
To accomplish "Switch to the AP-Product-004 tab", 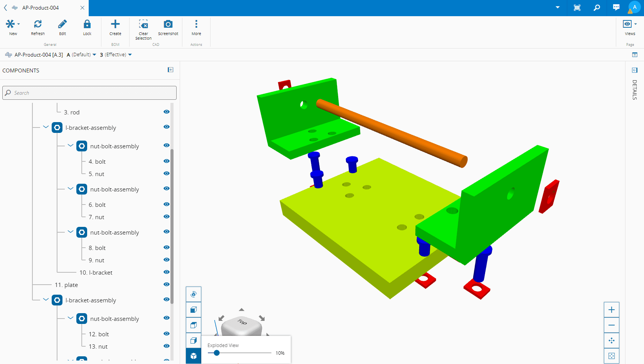I will coord(40,8).
